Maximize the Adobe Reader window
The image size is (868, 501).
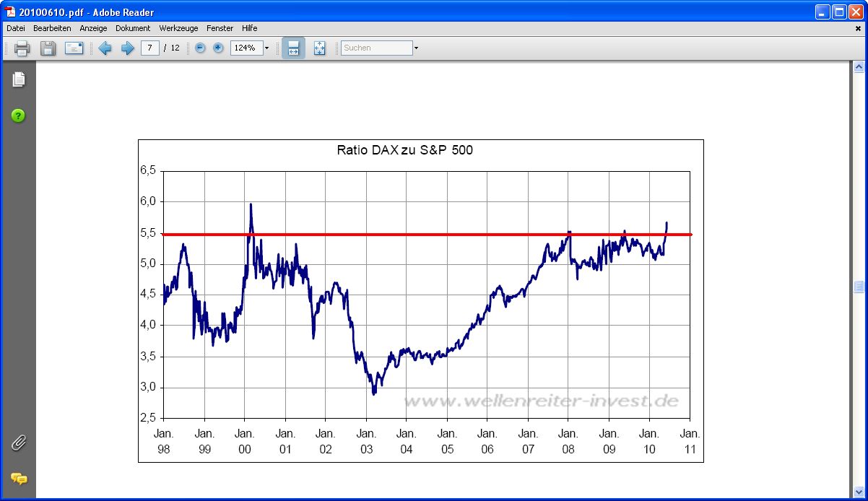[x=839, y=12]
